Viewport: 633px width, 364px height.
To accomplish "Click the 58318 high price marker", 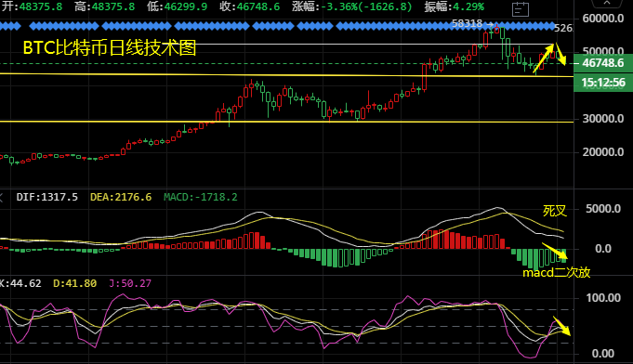I will (x=467, y=24).
